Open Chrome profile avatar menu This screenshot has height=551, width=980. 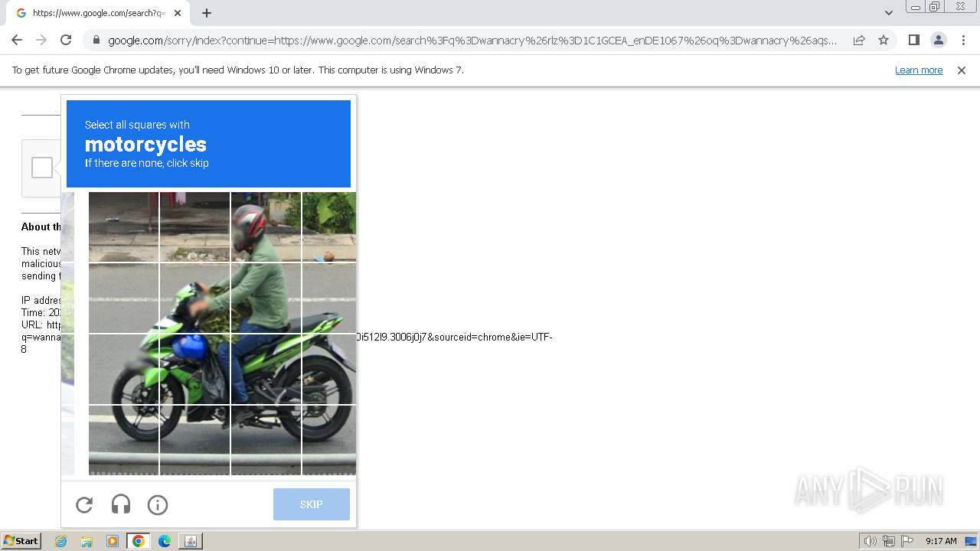(x=938, y=40)
